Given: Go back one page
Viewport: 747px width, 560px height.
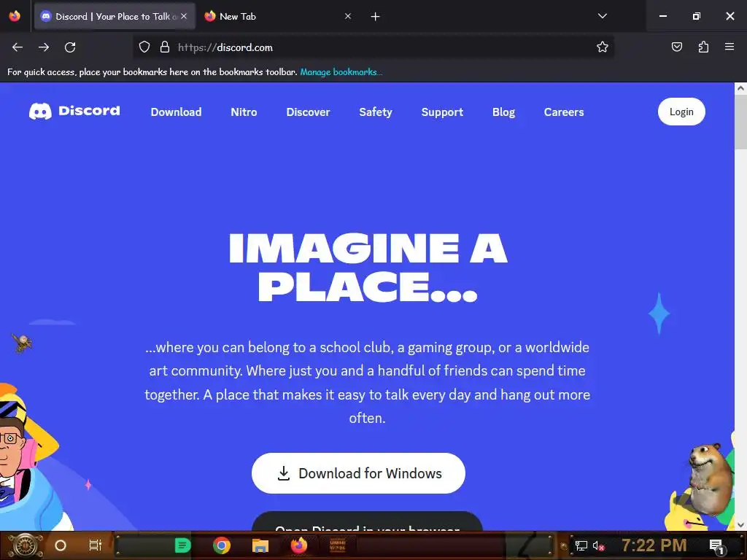Looking at the screenshot, I should [x=18, y=47].
